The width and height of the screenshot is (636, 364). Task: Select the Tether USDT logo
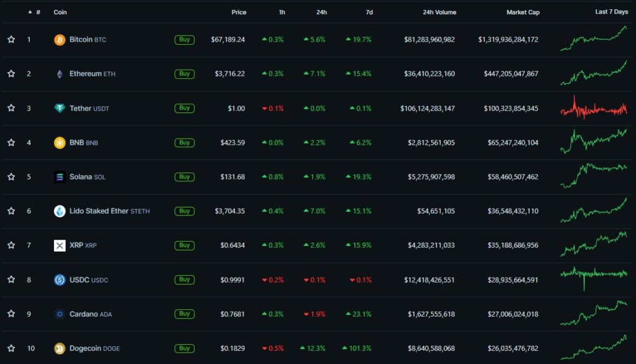point(60,107)
